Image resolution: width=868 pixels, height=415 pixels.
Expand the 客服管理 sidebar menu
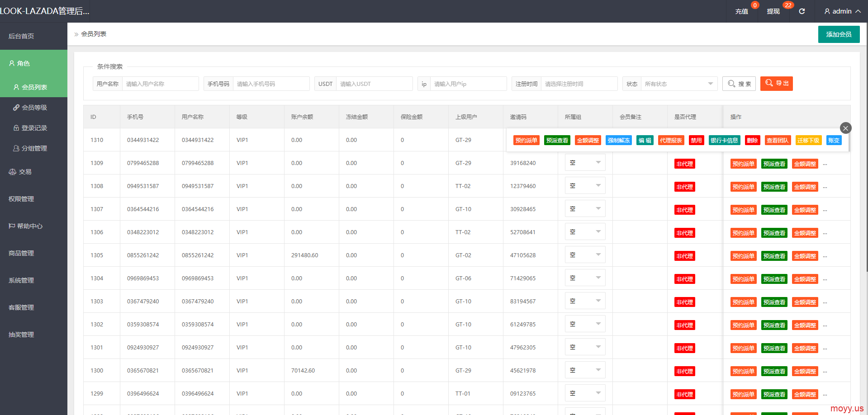click(x=33, y=307)
